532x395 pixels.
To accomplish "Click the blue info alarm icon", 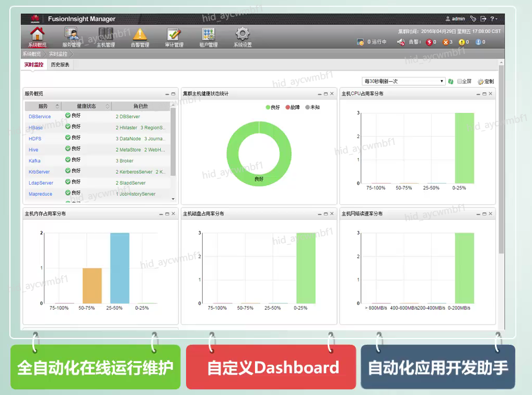I will pyautogui.click(x=478, y=42).
